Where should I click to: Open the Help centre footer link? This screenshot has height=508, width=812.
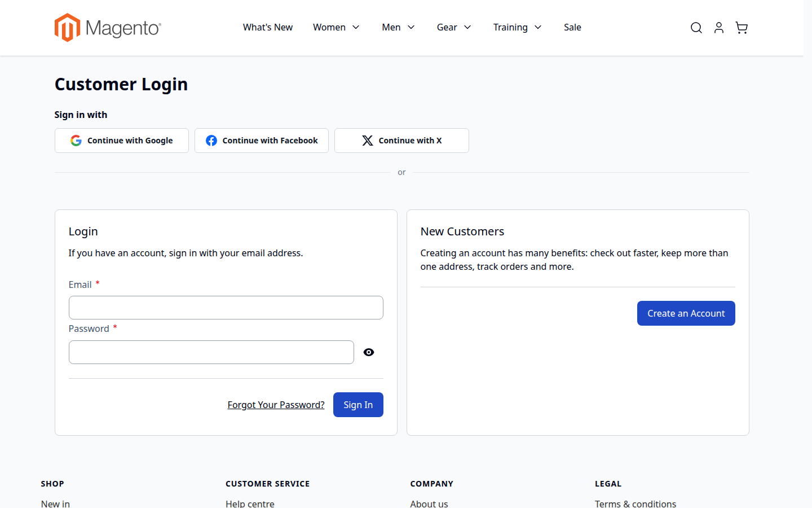250,503
